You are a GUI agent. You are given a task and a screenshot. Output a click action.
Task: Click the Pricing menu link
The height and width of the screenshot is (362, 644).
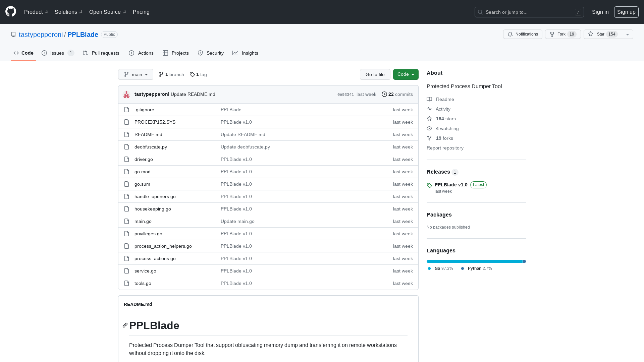[x=141, y=12]
